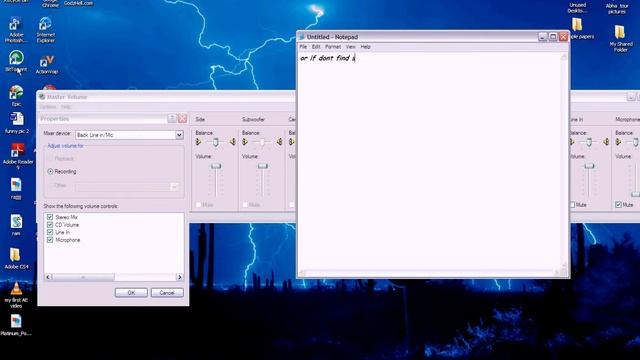Click the volume controls list right scroll arrow
Viewport: 640px width, 360px height.
pyautogui.click(x=180, y=277)
